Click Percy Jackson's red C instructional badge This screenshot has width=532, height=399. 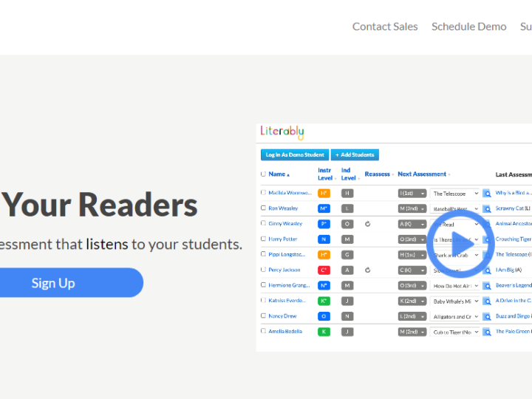pos(324,270)
